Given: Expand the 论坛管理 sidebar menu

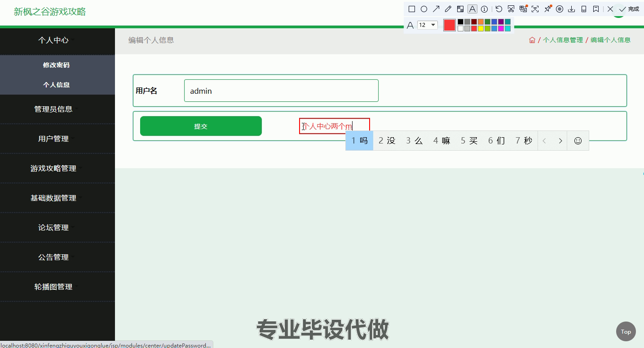Looking at the screenshot, I should coord(57,228).
